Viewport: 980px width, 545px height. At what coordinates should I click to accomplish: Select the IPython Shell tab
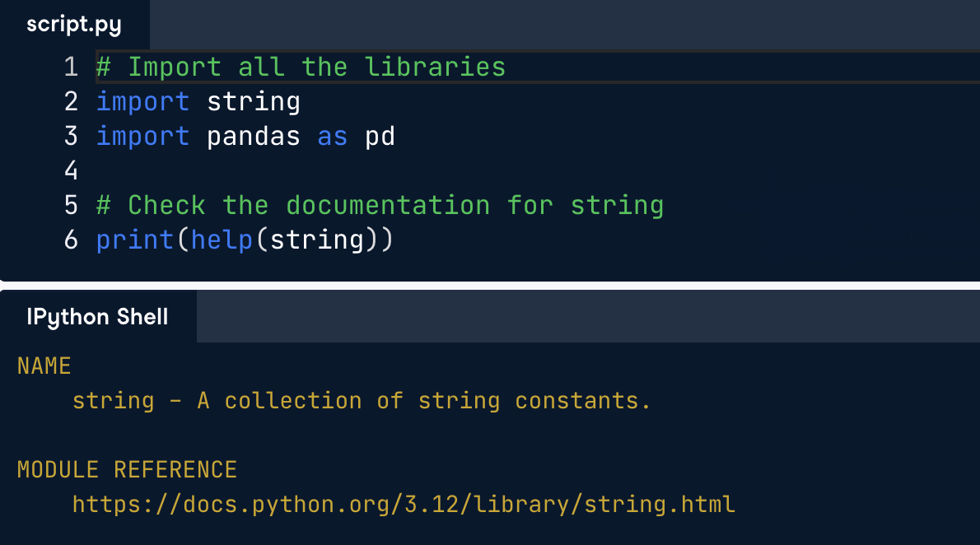pyautogui.click(x=97, y=317)
